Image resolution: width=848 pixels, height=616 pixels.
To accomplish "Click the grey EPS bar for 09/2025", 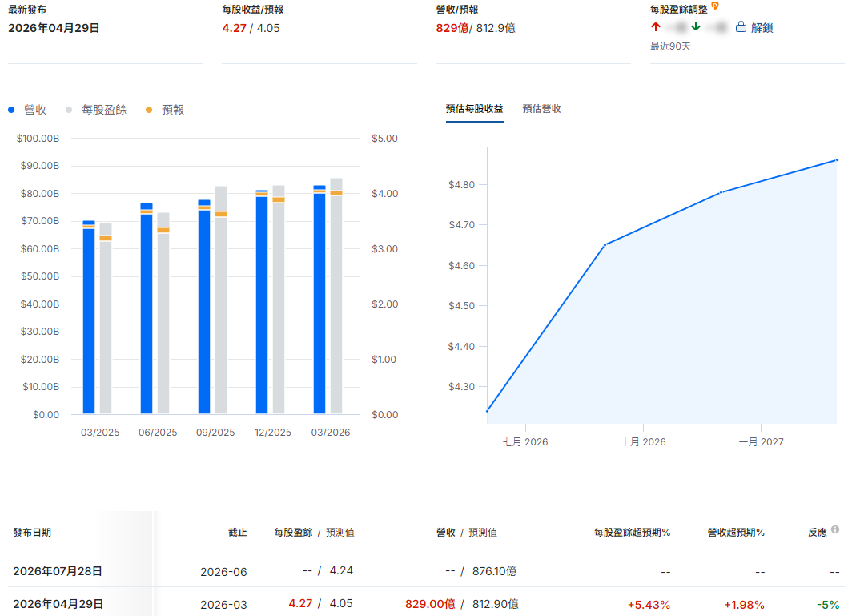I will click(x=221, y=300).
